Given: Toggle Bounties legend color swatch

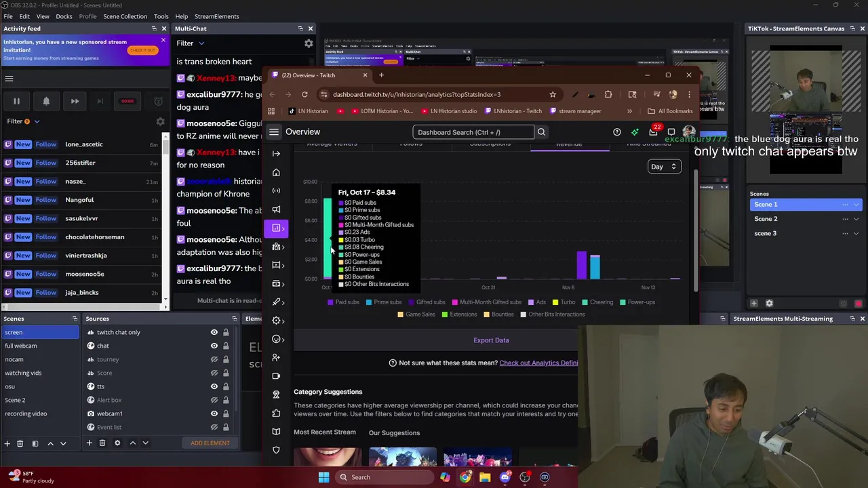Looking at the screenshot, I should click(486, 314).
